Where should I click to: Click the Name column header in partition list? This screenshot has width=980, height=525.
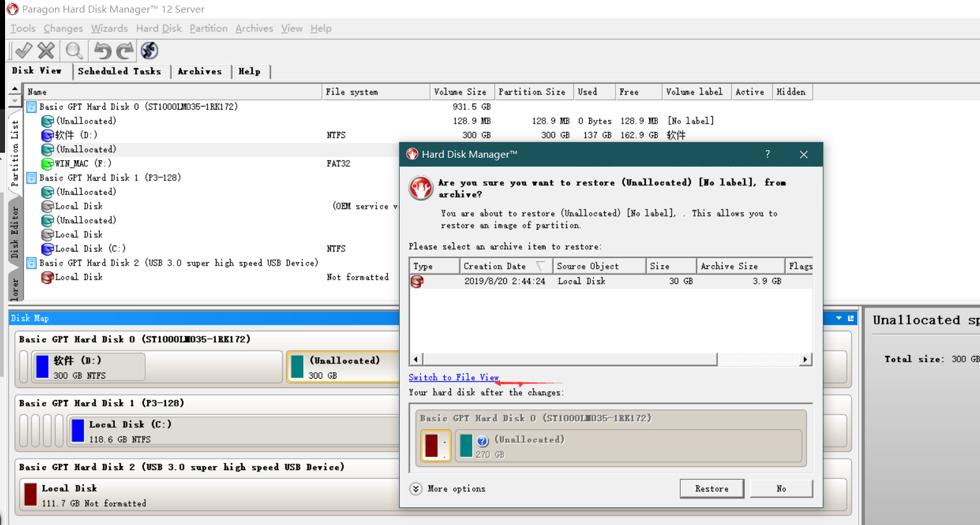click(x=172, y=92)
